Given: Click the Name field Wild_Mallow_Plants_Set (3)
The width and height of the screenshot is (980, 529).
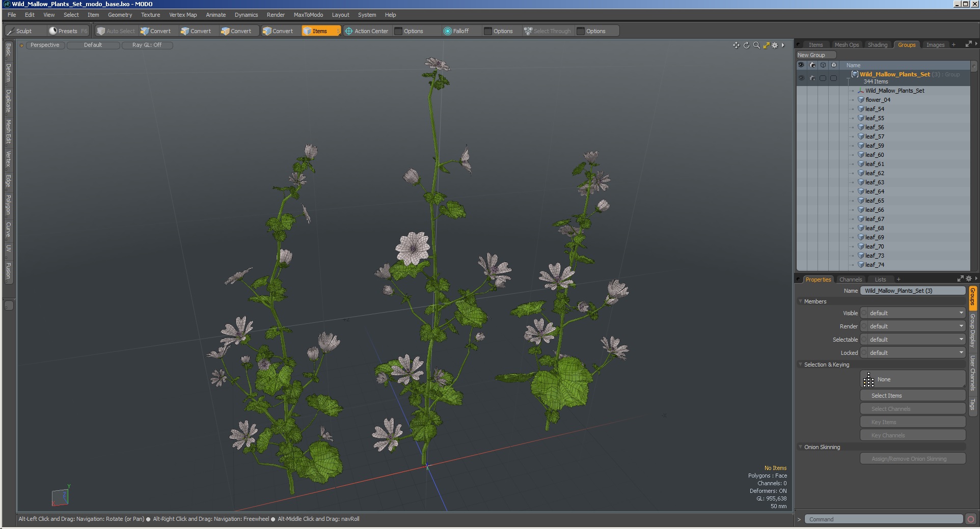Looking at the screenshot, I should tap(913, 291).
